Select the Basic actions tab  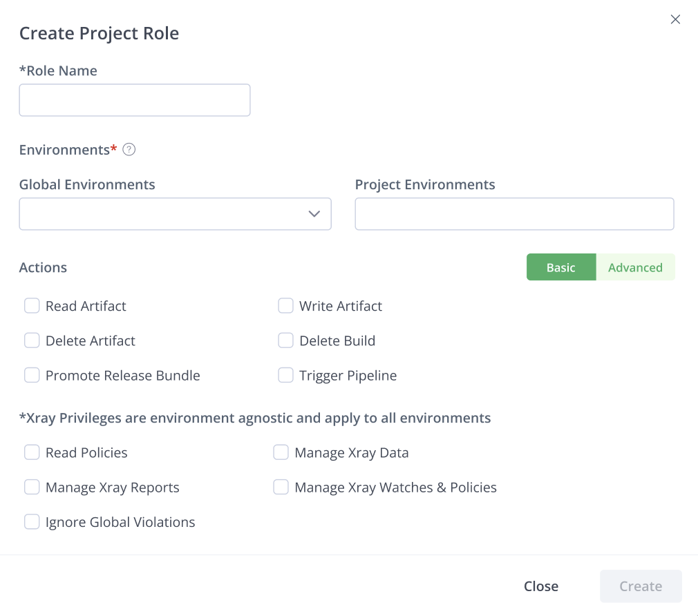(x=560, y=267)
